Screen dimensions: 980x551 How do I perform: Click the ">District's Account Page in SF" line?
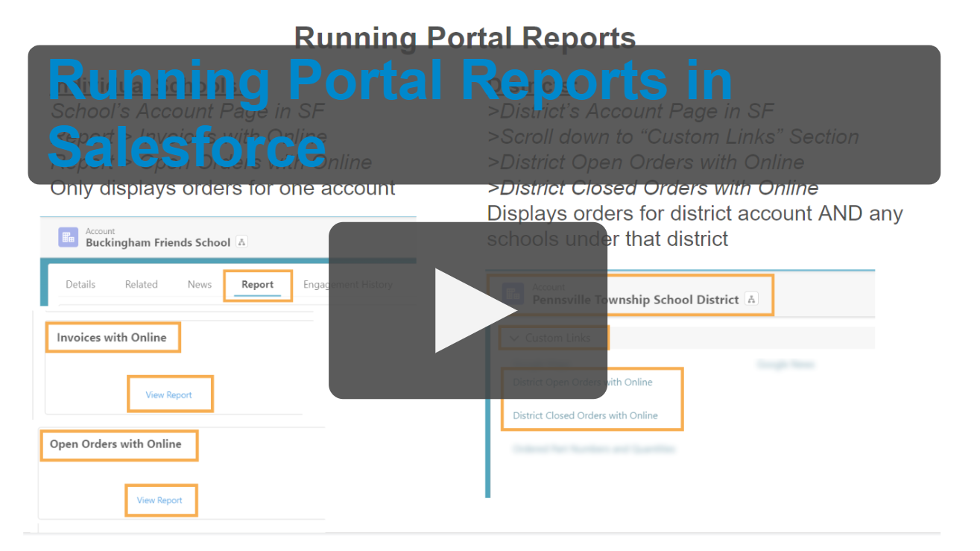click(630, 111)
